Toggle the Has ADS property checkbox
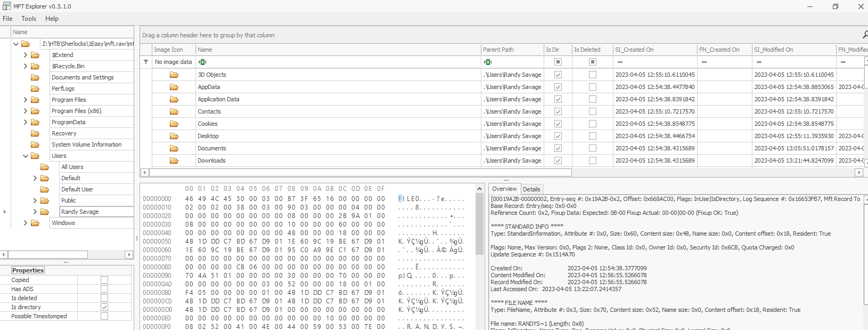 [104, 289]
